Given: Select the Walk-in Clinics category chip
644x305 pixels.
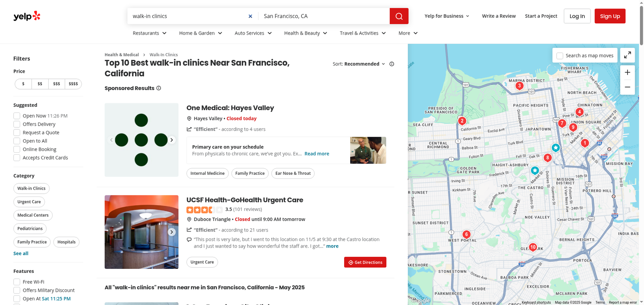Looking at the screenshot, I should (31, 188).
